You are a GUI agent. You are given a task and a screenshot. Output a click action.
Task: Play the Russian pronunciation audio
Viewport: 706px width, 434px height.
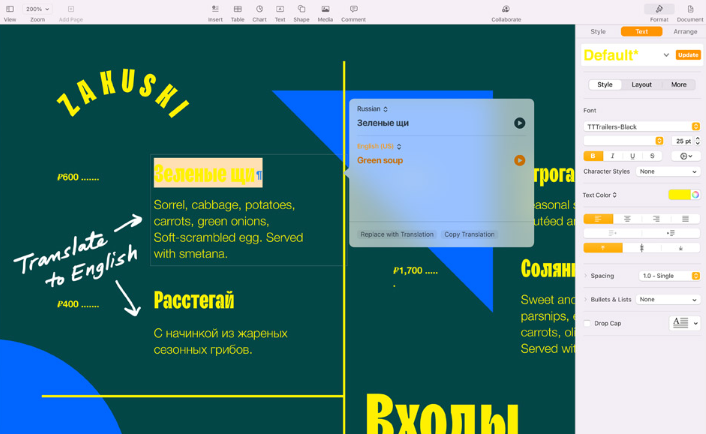click(519, 123)
